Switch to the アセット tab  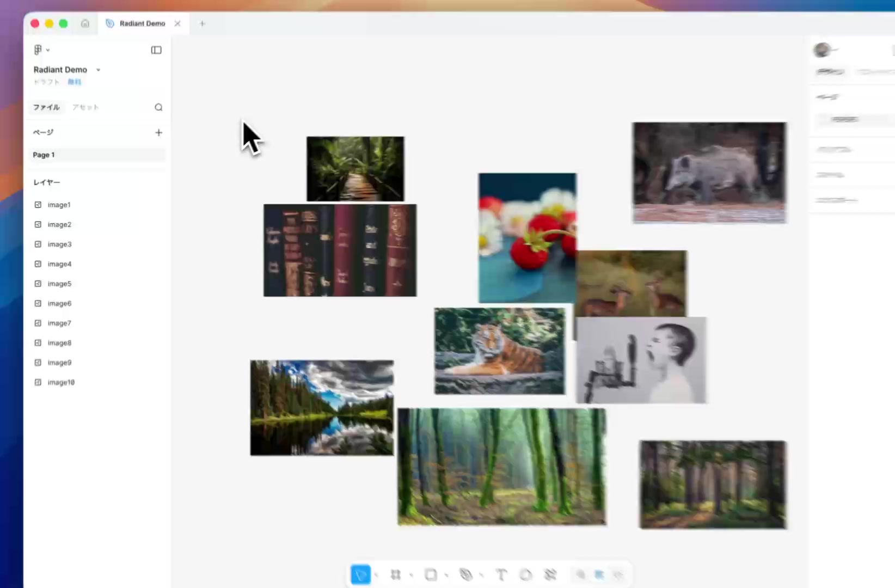(85, 107)
